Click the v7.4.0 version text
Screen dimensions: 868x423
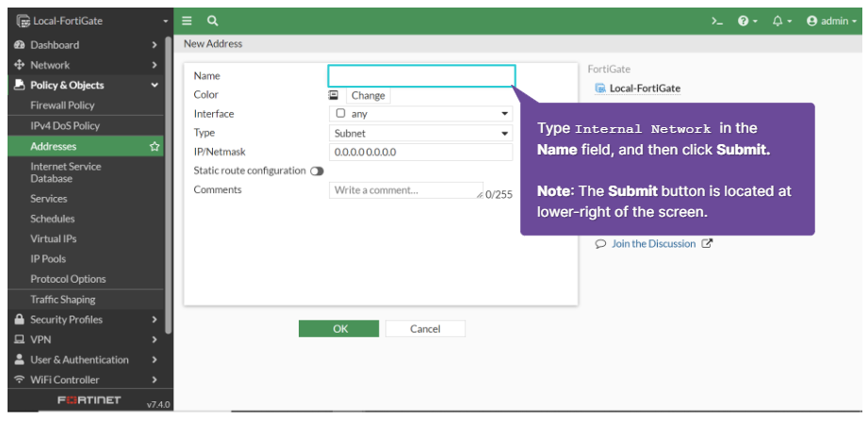pos(158,404)
